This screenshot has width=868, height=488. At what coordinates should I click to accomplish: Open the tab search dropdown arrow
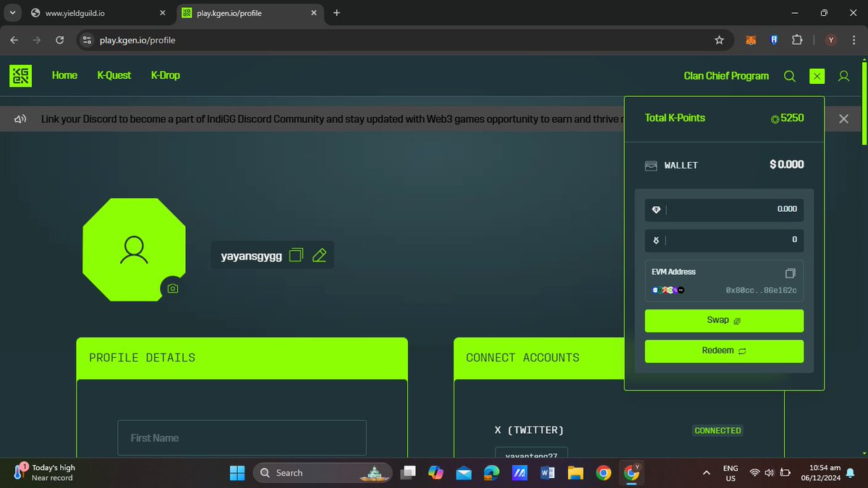tap(12, 13)
